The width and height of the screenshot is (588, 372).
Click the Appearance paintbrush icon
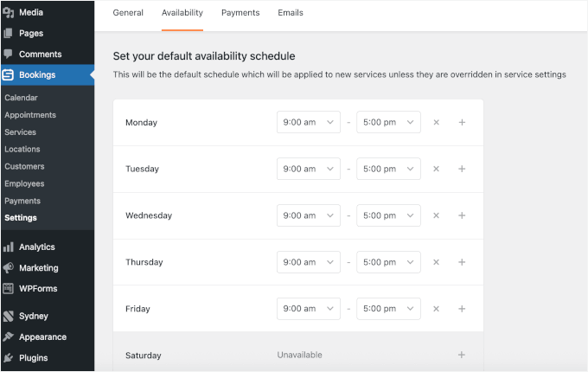pos(9,337)
